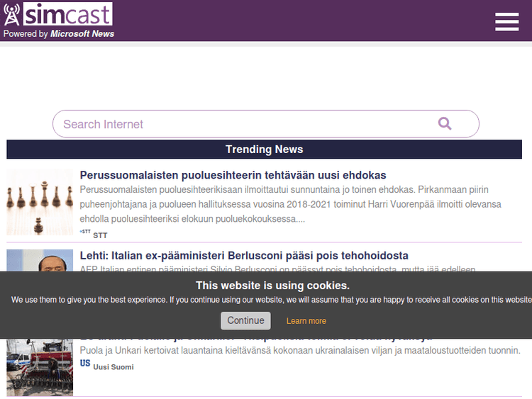Click the small STT source logo
Viewport: 532px width, 399px height.
(x=85, y=232)
